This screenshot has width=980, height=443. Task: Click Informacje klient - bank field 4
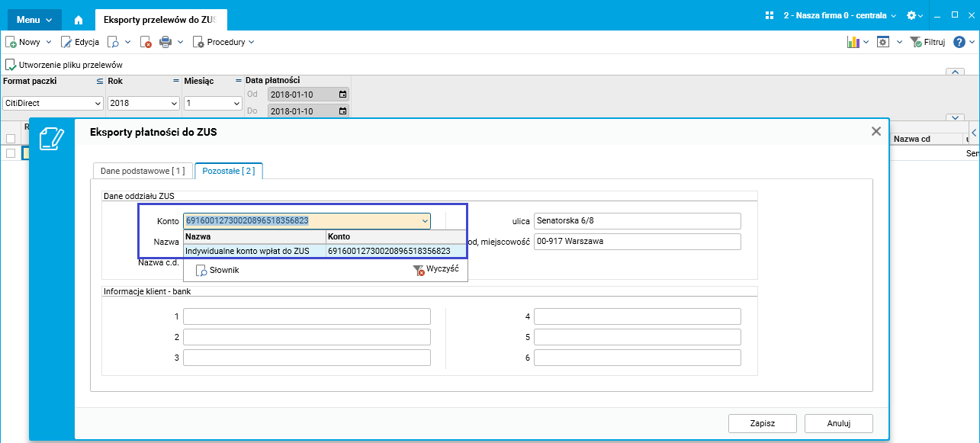tap(638, 316)
